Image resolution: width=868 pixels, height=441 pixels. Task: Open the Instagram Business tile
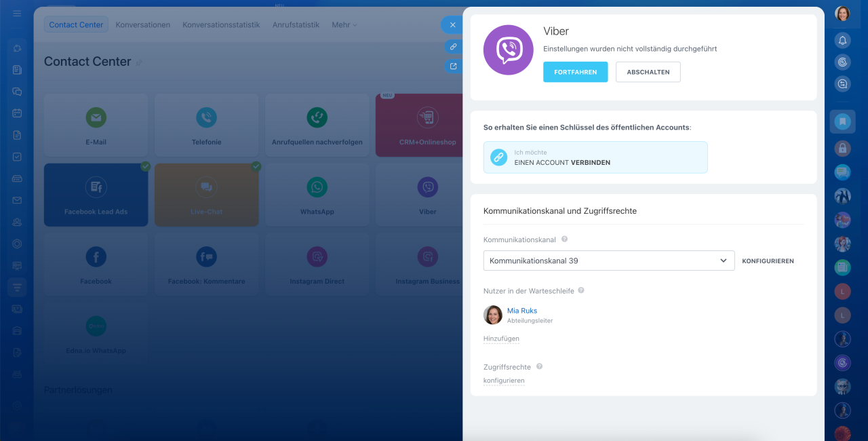point(419,265)
